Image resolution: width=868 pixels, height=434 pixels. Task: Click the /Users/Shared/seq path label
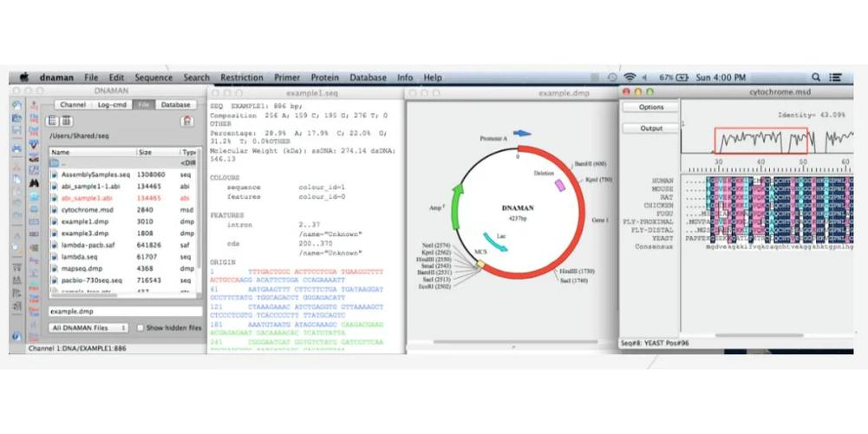(79, 135)
